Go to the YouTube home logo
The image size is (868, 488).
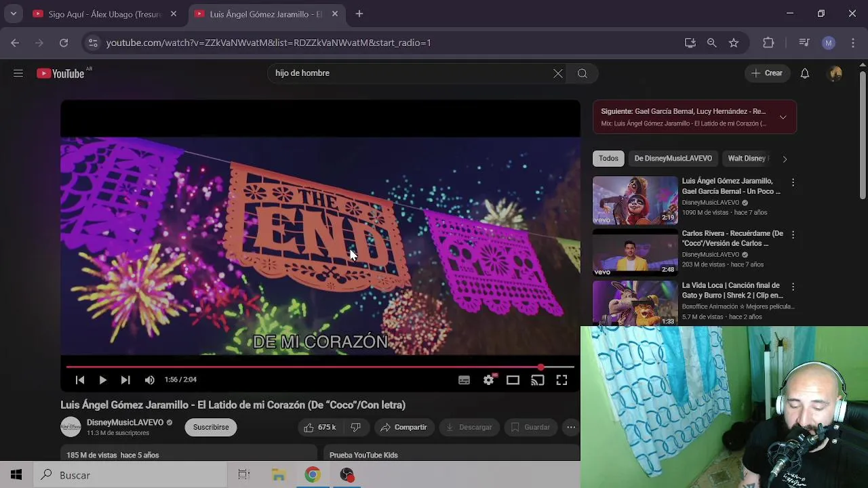(60, 73)
